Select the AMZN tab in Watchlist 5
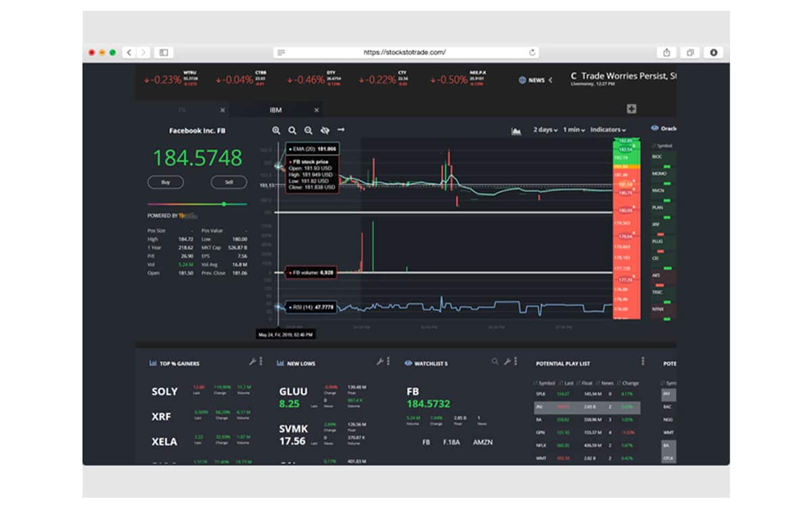Screen dimensions: 812x508 click(482, 442)
